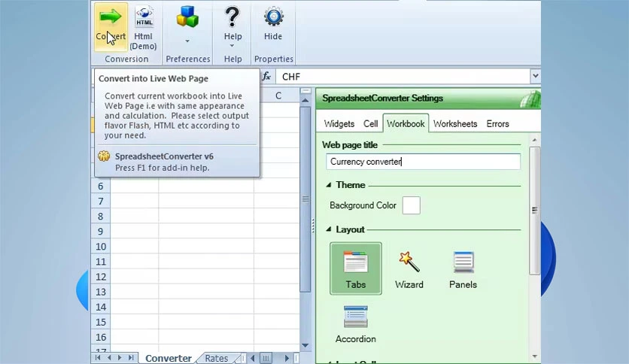Select row 14 header
This screenshot has height=364, width=629.
tap(101, 307)
